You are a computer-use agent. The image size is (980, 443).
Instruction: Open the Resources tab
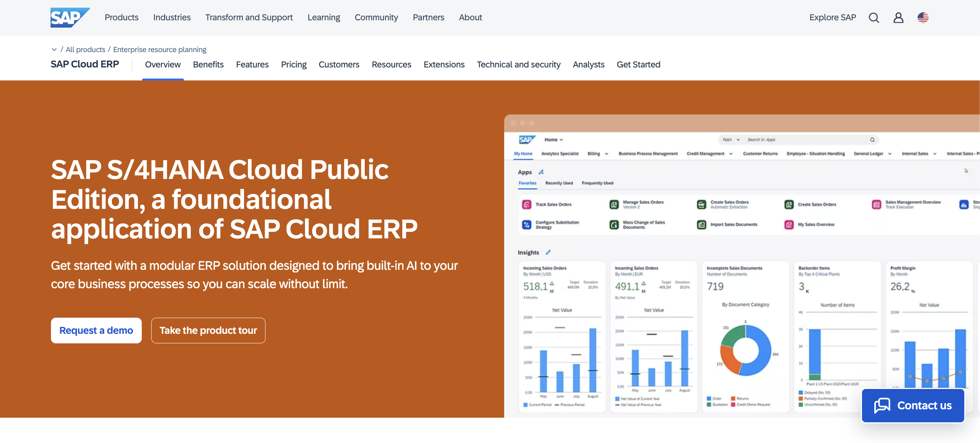click(x=392, y=64)
